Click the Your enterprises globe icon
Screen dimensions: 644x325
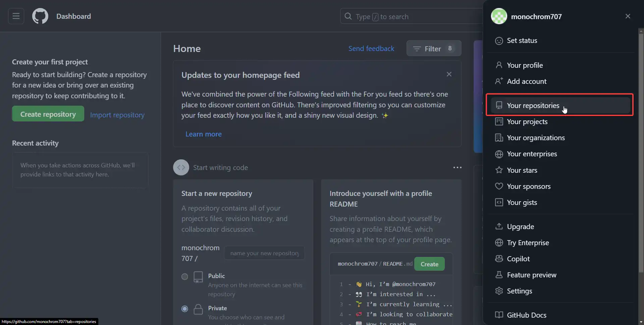coord(499,154)
